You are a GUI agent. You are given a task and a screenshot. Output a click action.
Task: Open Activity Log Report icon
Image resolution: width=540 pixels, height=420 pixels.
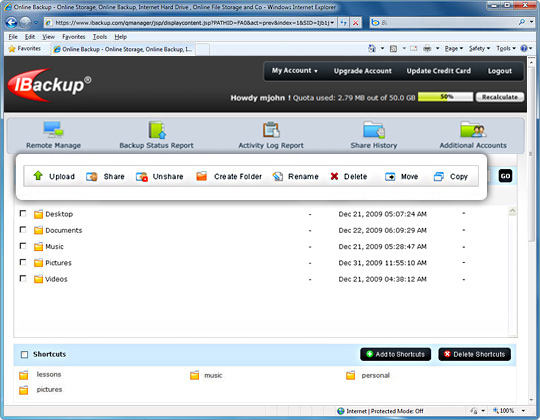coord(271,130)
